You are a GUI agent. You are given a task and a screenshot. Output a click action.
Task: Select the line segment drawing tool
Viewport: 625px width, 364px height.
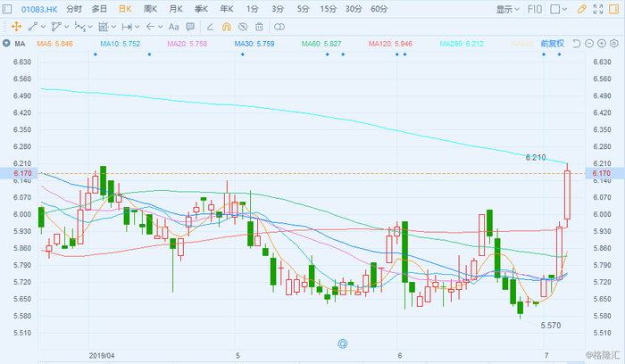tap(33, 27)
